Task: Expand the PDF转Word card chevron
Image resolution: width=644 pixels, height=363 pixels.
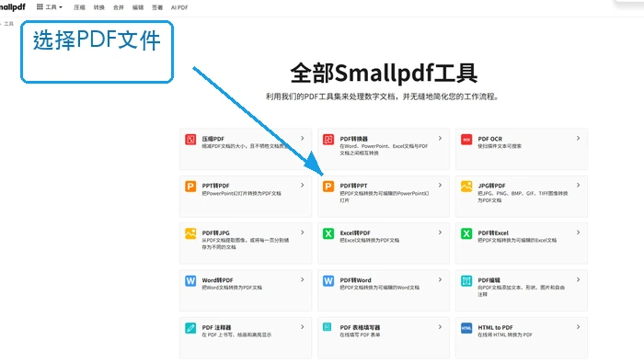Action: click(x=440, y=279)
